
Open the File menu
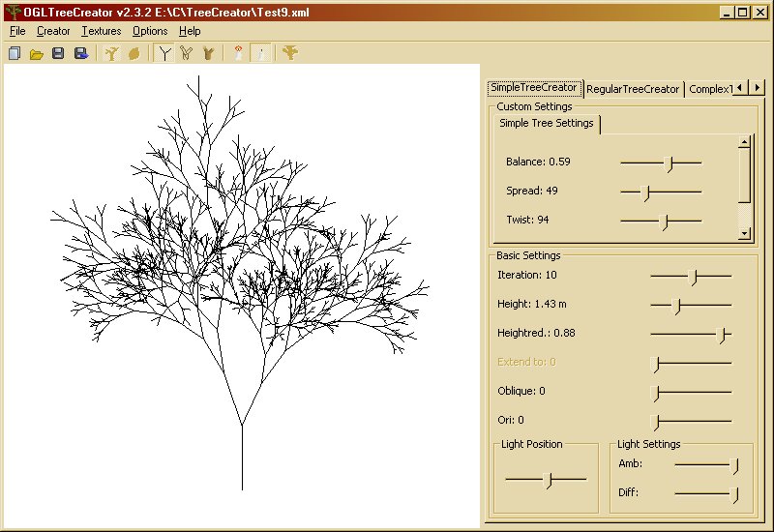pos(17,31)
